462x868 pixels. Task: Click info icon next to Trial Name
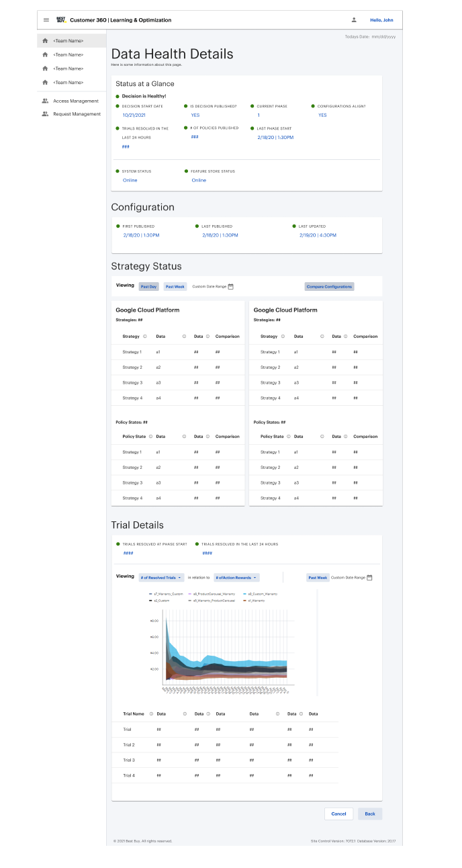[150, 713]
